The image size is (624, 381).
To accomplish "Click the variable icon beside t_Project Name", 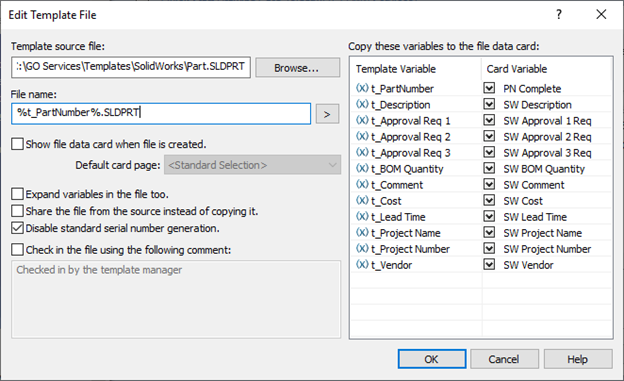I will pos(362,232).
